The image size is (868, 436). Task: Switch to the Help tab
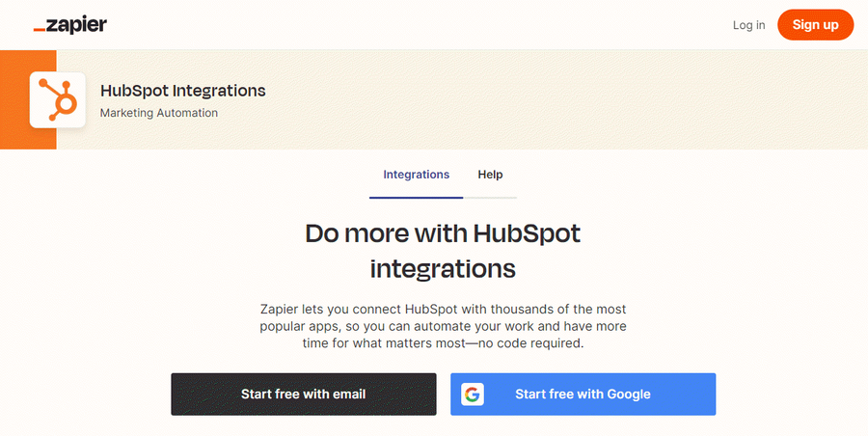tap(490, 175)
